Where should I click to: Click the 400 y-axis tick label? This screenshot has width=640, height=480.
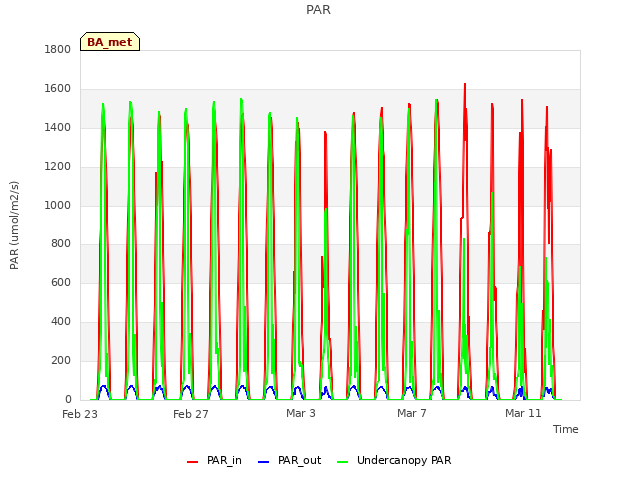pos(61,322)
